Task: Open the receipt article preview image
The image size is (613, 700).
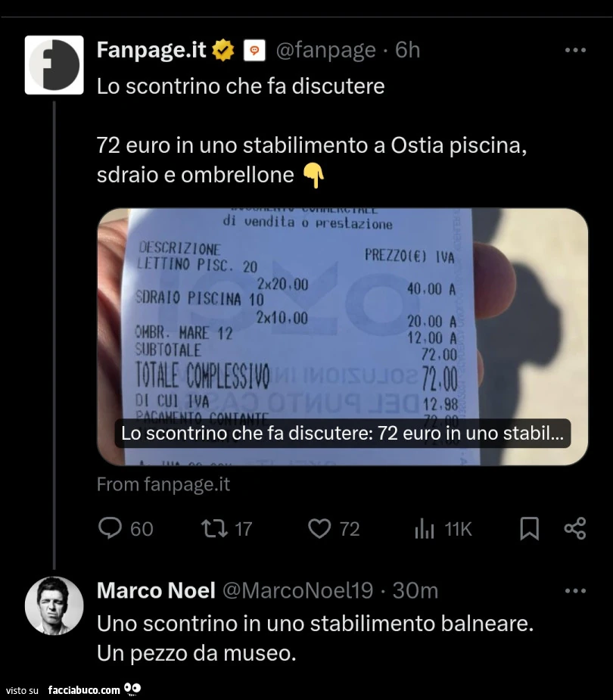Action: click(342, 337)
